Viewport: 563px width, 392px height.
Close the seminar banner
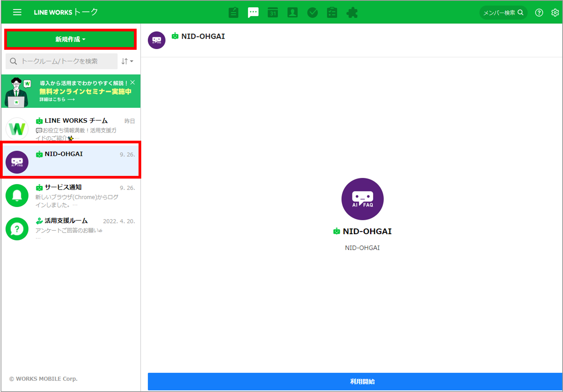132,82
